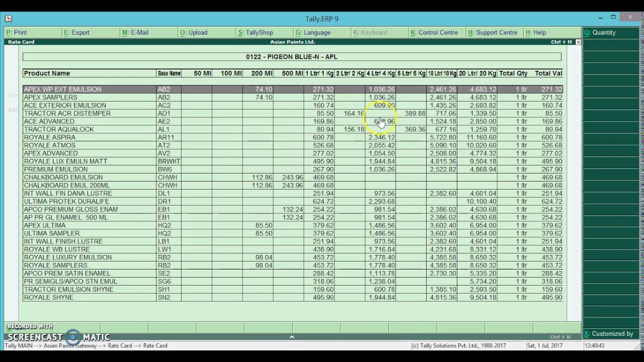Select ROYALE SAMPLERS product
The image size is (644, 362).
[x=55, y=265]
